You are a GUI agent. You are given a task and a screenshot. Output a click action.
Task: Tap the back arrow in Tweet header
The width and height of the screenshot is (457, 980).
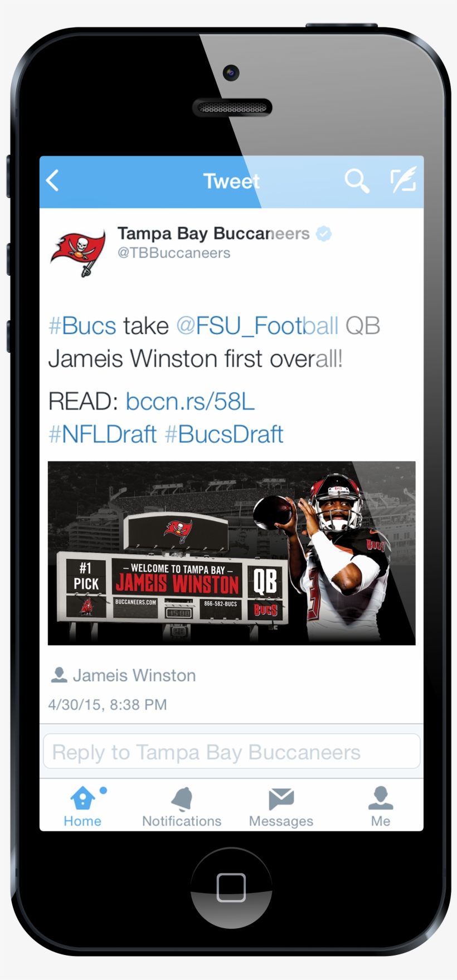[52, 181]
